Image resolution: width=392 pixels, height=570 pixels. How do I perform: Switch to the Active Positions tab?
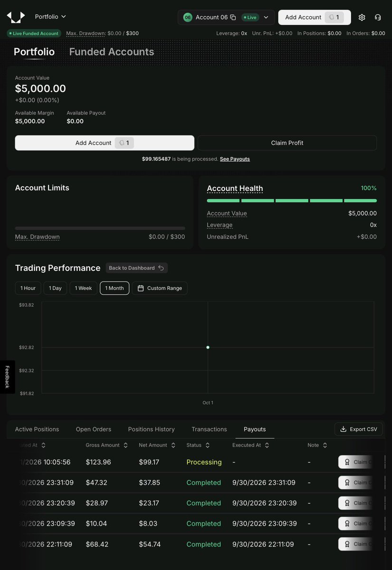[37, 429]
